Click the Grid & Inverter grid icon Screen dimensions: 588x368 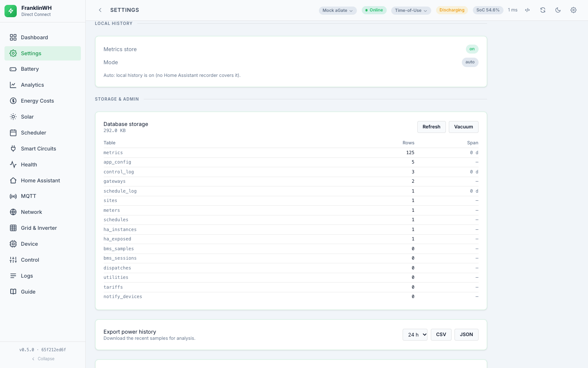tap(13, 228)
